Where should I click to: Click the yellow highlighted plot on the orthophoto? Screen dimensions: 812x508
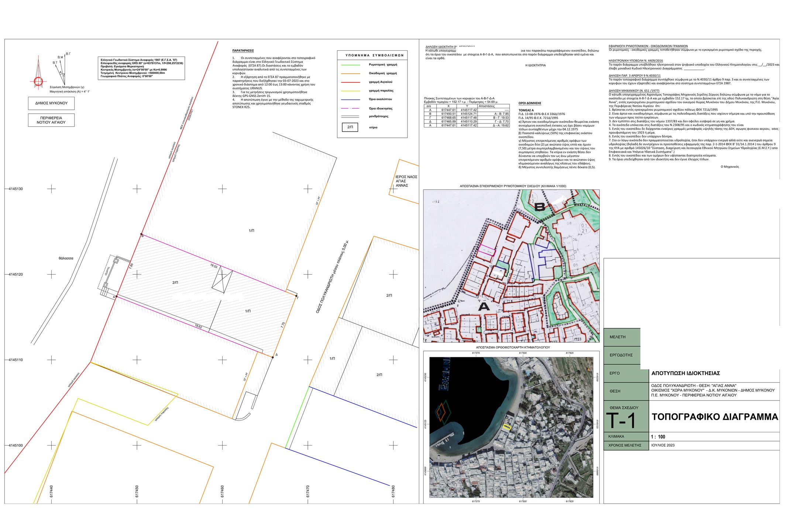(x=507, y=427)
